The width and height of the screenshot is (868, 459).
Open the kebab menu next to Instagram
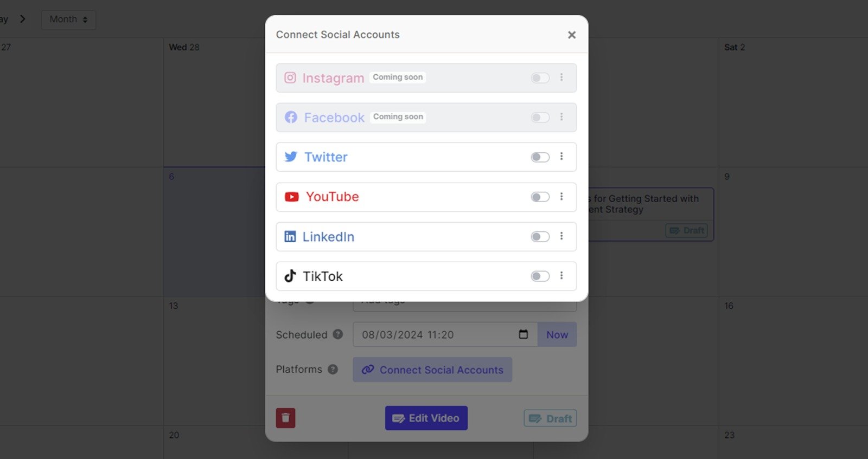tap(561, 77)
